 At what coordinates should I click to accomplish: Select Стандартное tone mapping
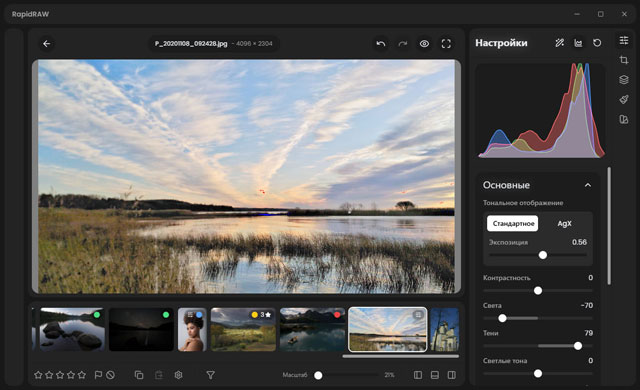pos(513,224)
